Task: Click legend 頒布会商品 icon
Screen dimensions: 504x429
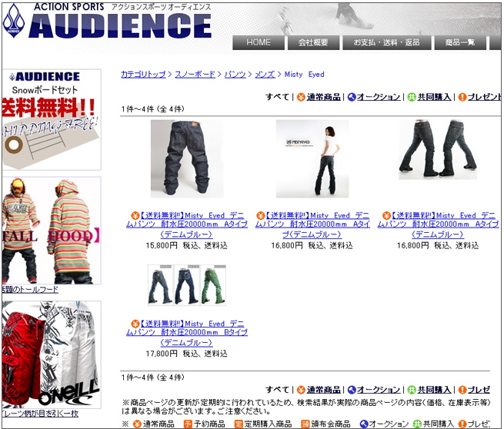Action: [x=305, y=424]
